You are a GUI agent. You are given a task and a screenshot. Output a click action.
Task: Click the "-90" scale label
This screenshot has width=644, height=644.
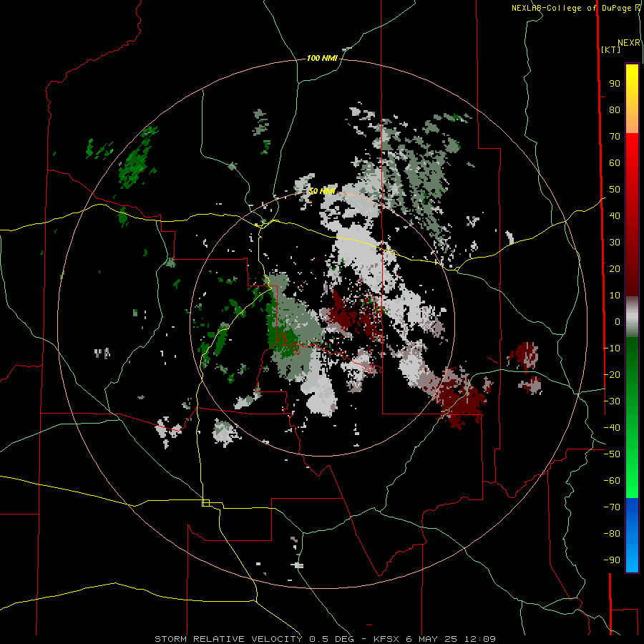pos(612,560)
